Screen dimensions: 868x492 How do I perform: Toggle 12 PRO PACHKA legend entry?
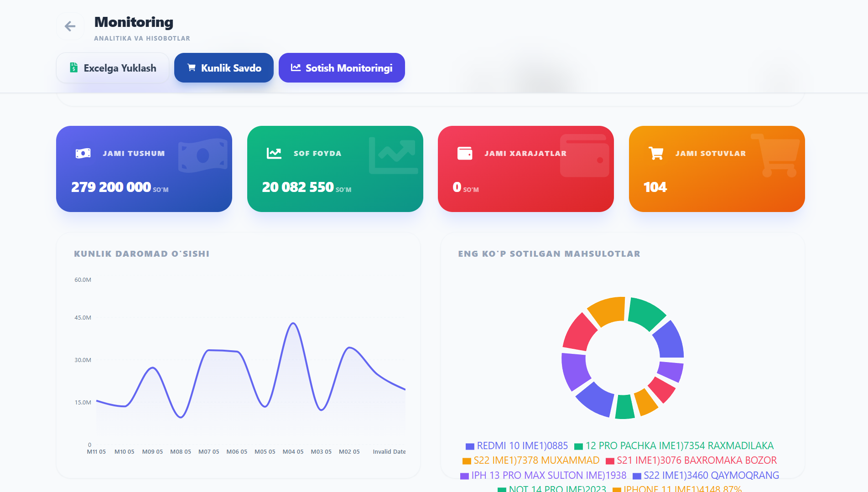[674, 445]
